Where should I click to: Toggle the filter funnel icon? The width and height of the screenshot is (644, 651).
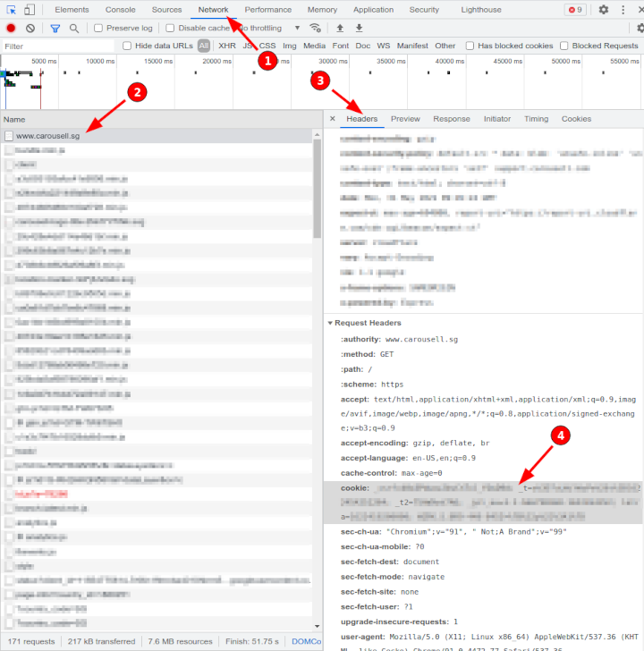55,29
